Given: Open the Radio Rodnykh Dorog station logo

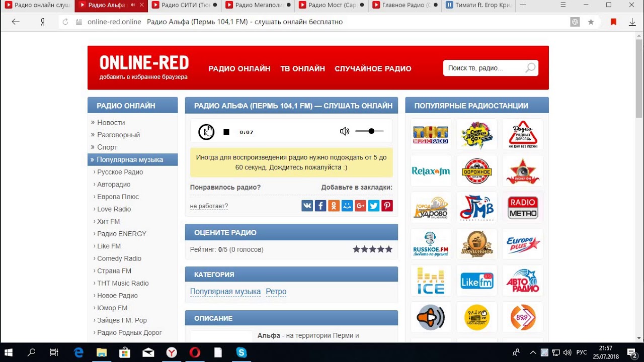Looking at the screenshot, I should tap(523, 135).
